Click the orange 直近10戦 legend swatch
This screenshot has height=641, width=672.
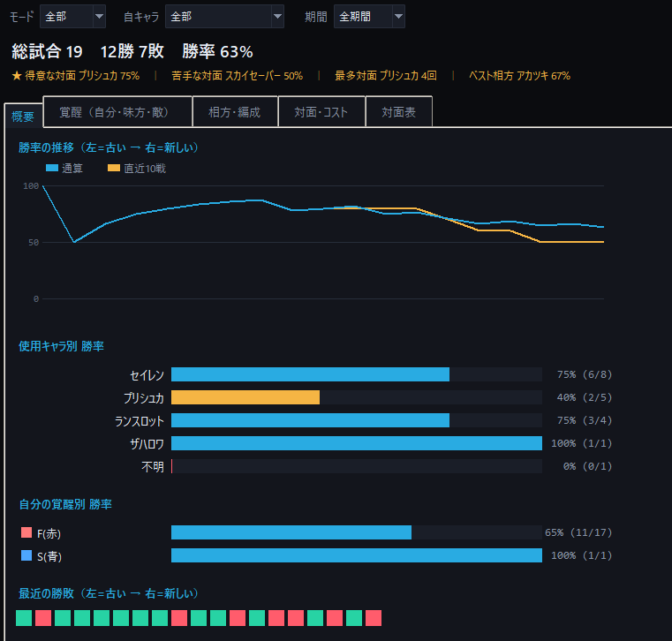click(x=114, y=168)
